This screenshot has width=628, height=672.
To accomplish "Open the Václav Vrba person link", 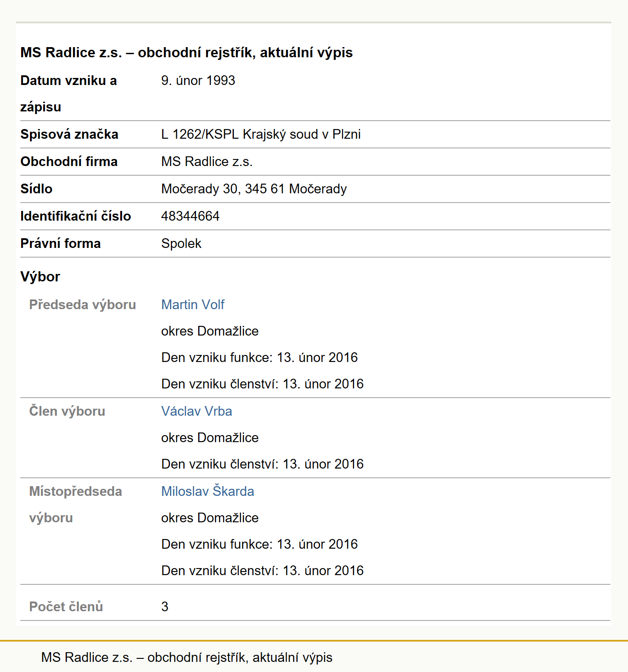I will click(196, 411).
